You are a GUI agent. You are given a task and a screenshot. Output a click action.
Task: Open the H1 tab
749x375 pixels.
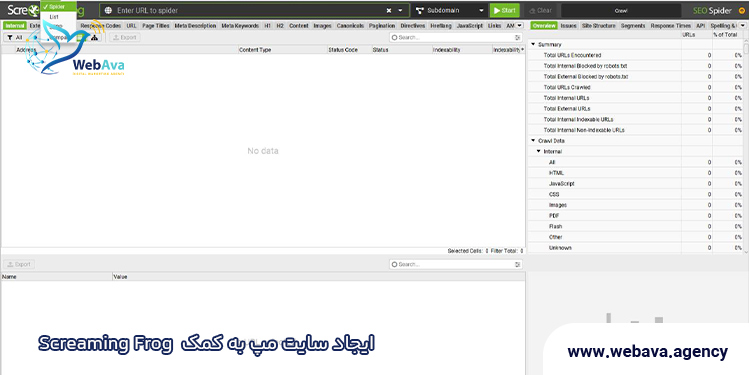[268, 26]
